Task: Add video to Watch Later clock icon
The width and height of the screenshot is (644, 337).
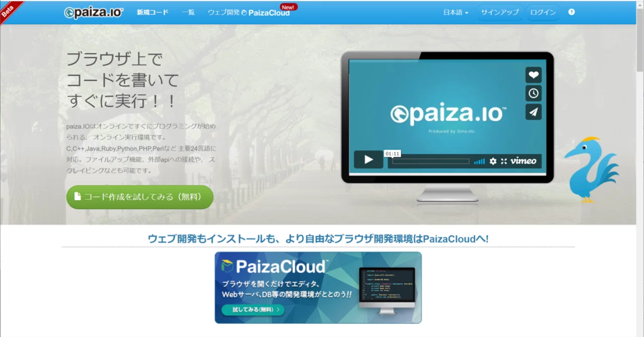Action: click(533, 93)
